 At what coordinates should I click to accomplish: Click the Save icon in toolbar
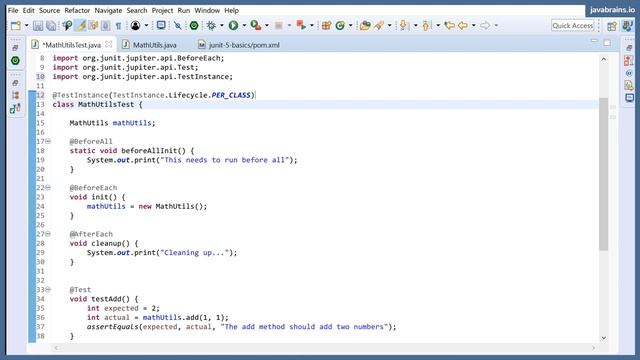click(x=38, y=26)
